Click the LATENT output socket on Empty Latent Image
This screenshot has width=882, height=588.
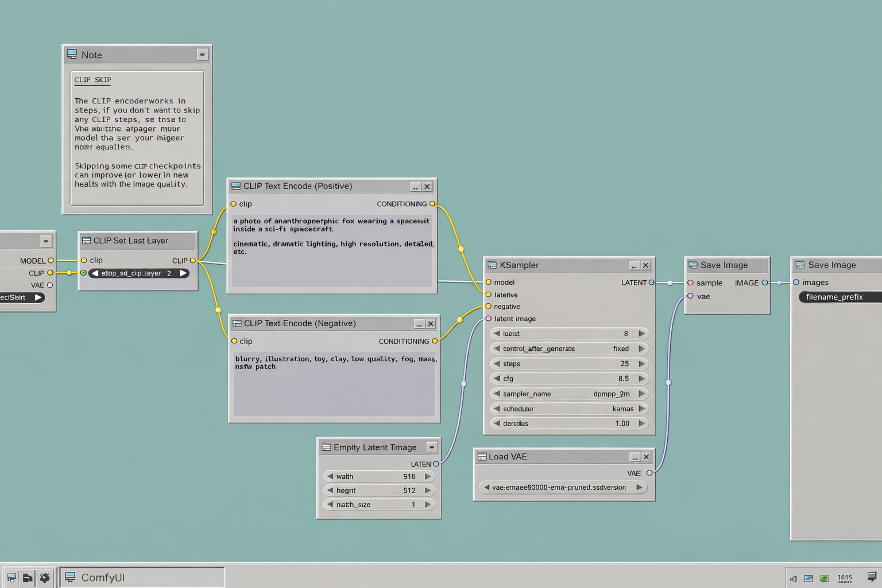tap(436, 464)
